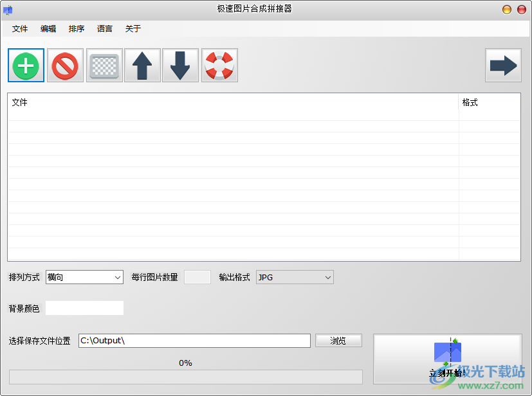Image resolution: width=532 pixels, height=396 pixels.
Task: Open help via the lifebuoy icon
Action: 219,66
